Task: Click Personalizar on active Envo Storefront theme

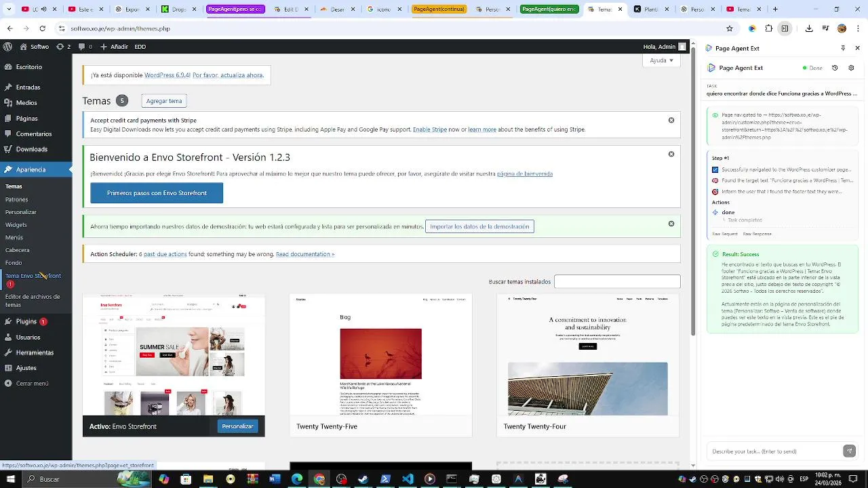Action: (x=237, y=426)
